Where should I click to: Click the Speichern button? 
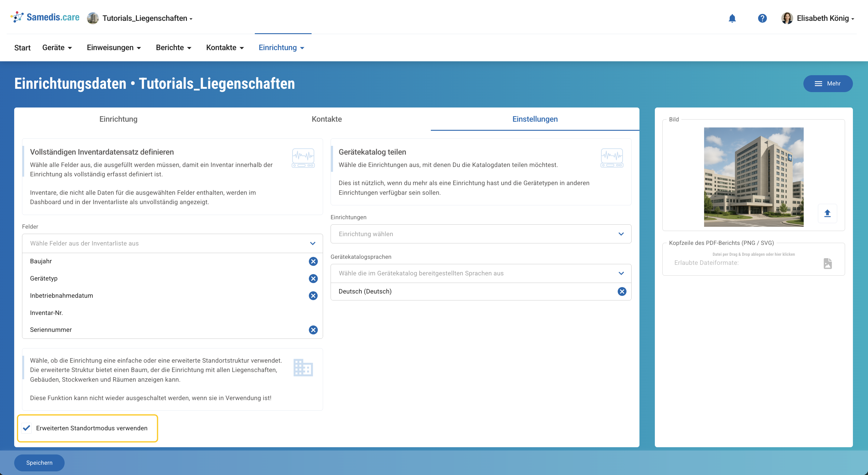click(39, 463)
